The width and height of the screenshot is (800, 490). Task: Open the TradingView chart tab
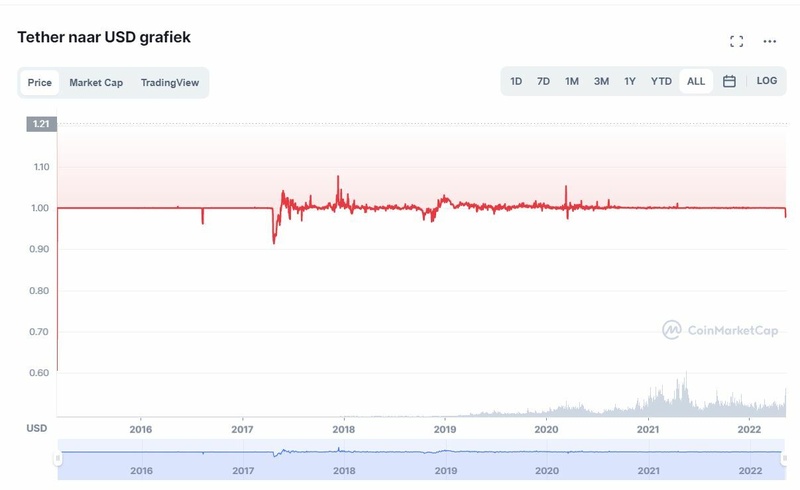click(x=170, y=82)
